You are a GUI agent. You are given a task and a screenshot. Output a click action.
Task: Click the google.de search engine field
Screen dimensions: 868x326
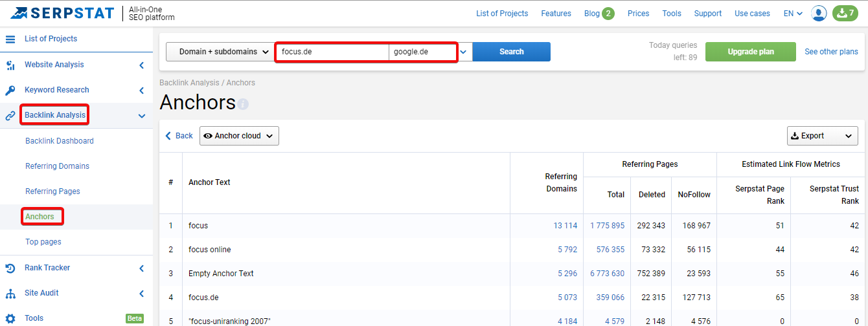(424, 52)
